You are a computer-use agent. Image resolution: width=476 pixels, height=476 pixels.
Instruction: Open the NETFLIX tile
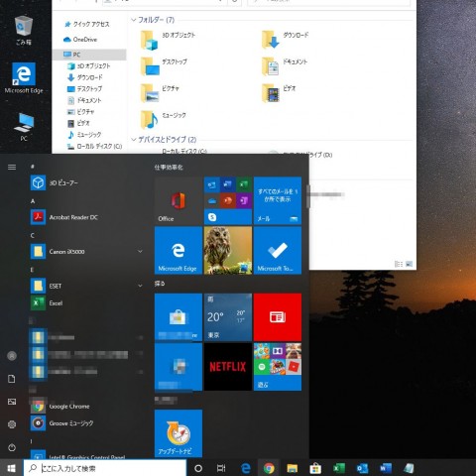point(228,367)
